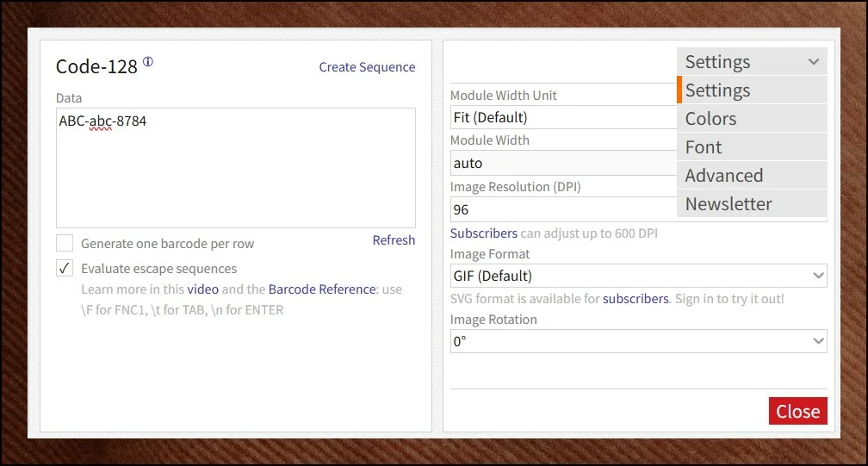The height and width of the screenshot is (466, 868).
Task: Enable Generate one barcode per row
Action: click(65, 244)
